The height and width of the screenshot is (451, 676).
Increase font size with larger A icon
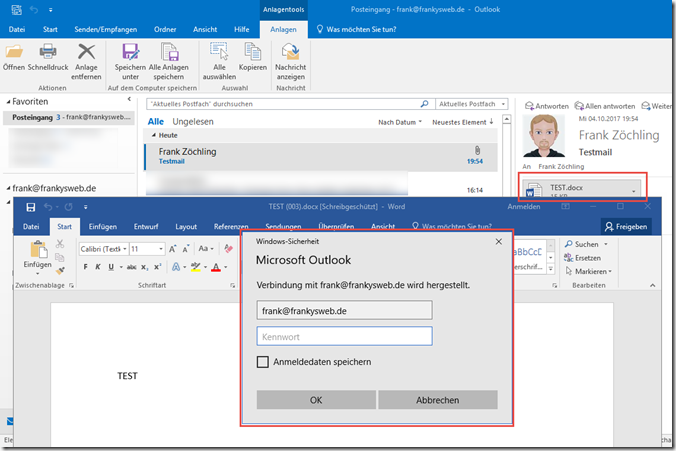(172, 249)
